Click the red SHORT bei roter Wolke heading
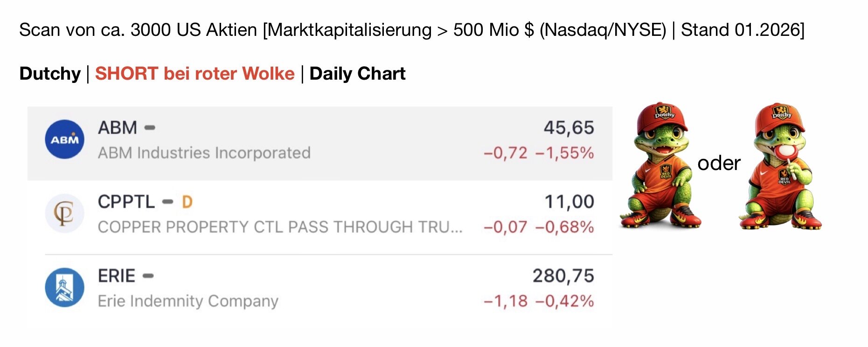The height and width of the screenshot is (347, 868). [x=195, y=74]
